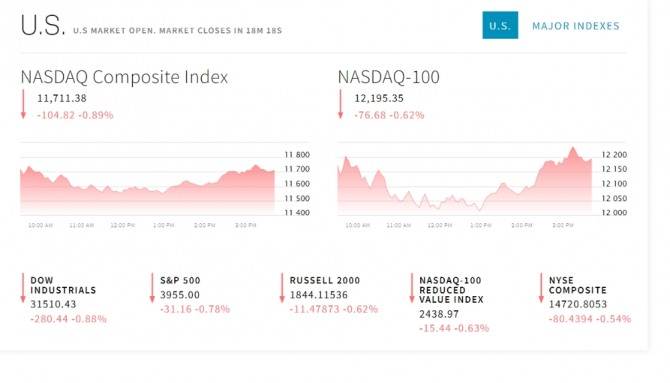
Task: Switch to the Major Indexes tab
Action: [576, 26]
